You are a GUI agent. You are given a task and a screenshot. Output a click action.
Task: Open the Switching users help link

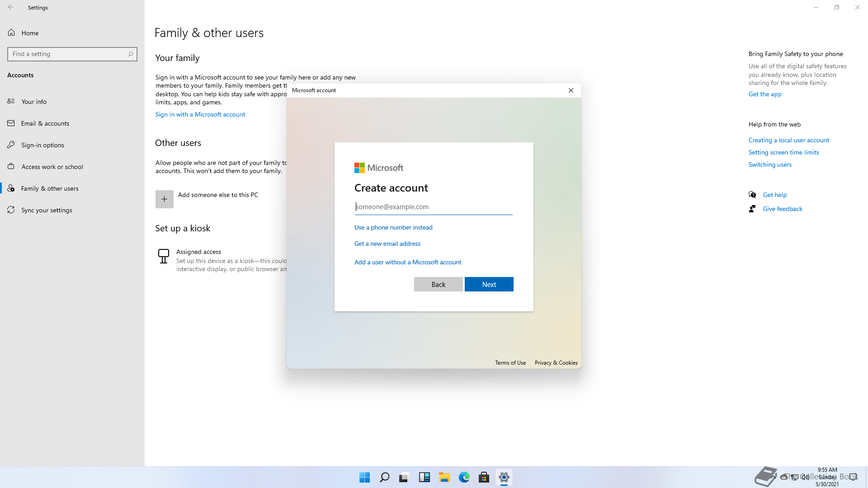click(770, 164)
